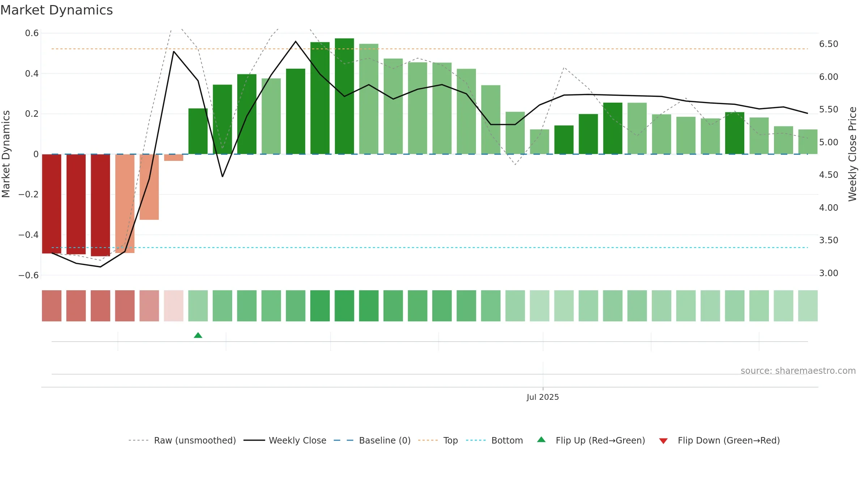868x488 pixels.
Task: Click the 4.00 right axis tick label
Action: (829, 208)
